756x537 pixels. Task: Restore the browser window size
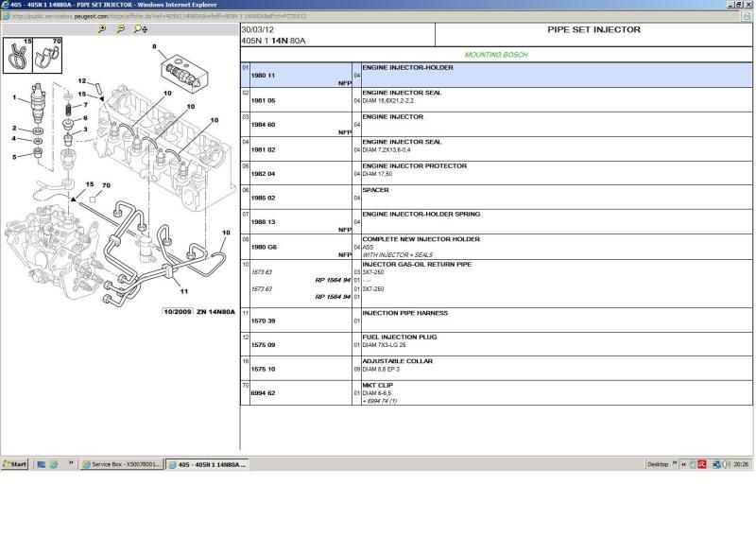click(738, 5)
